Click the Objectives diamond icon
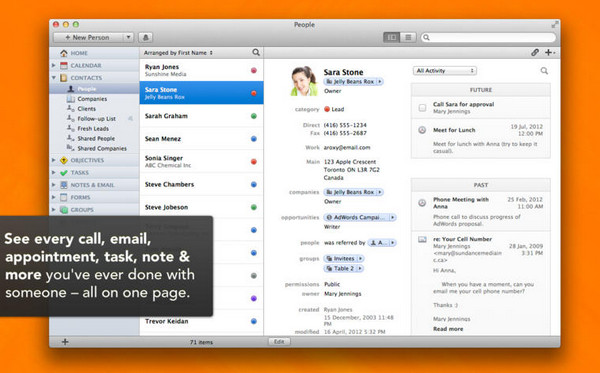 [64, 160]
